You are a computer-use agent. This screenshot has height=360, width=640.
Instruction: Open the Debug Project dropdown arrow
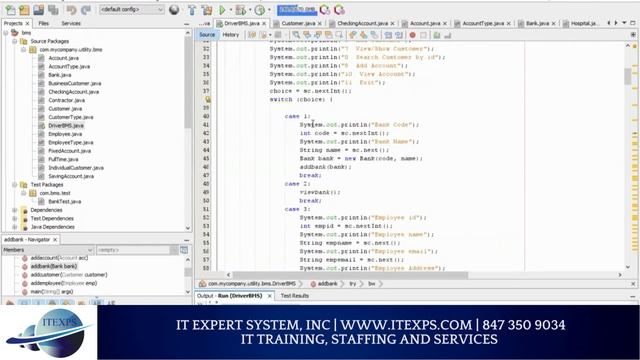pos(250,9)
